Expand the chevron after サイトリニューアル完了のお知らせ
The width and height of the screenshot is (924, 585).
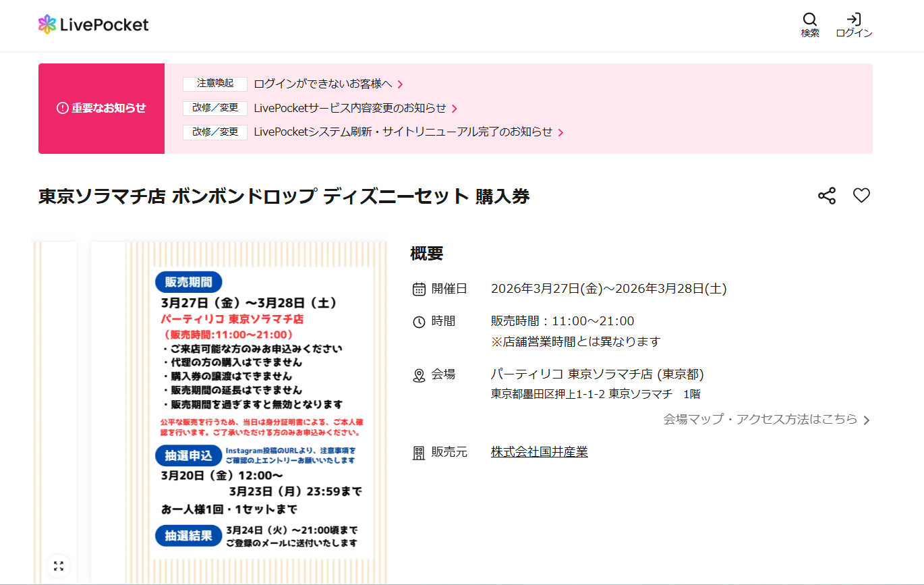(x=561, y=132)
